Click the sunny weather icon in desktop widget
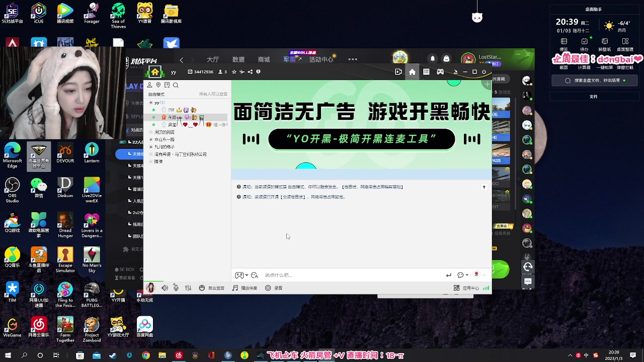Screen dimensions: 644x362 click(609, 26)
